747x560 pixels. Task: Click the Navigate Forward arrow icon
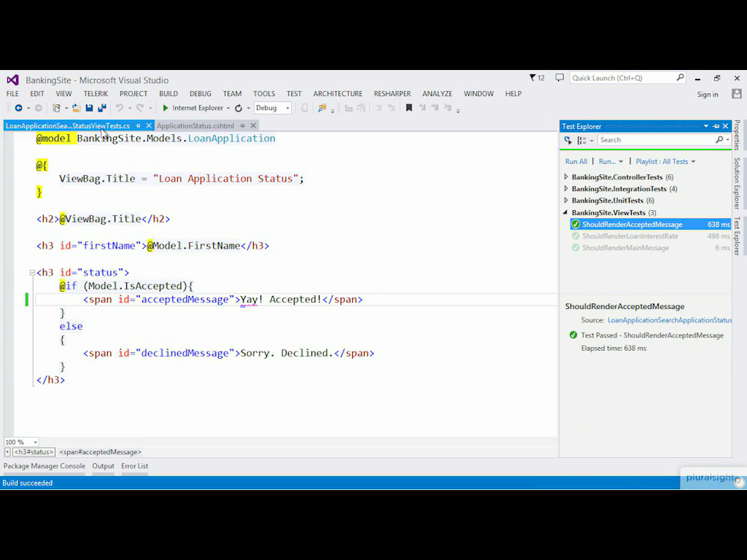39,108
